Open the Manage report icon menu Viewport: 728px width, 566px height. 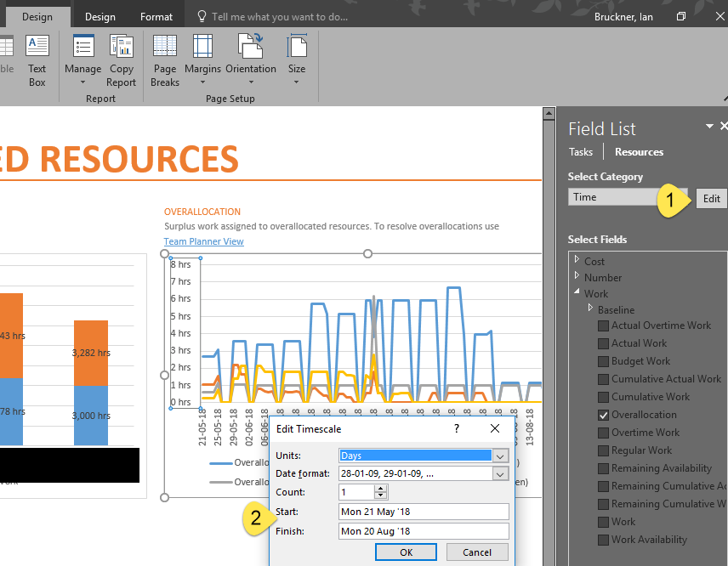pos(82,59)
